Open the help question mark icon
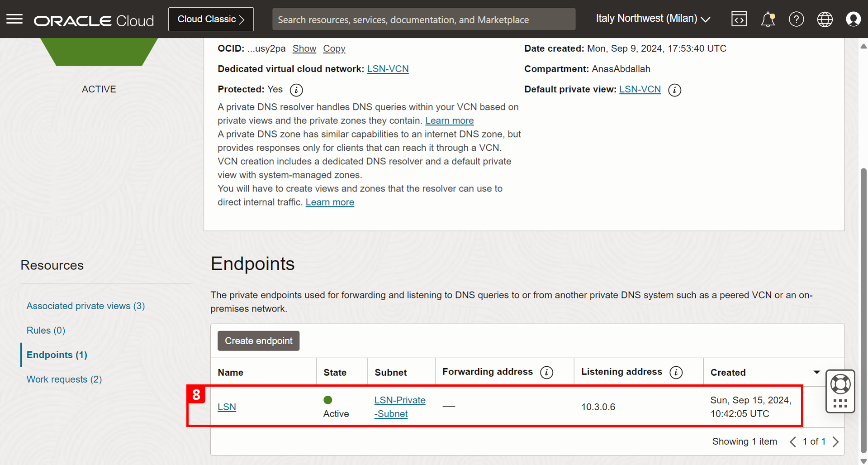868x465 pixels. point(796,19)
